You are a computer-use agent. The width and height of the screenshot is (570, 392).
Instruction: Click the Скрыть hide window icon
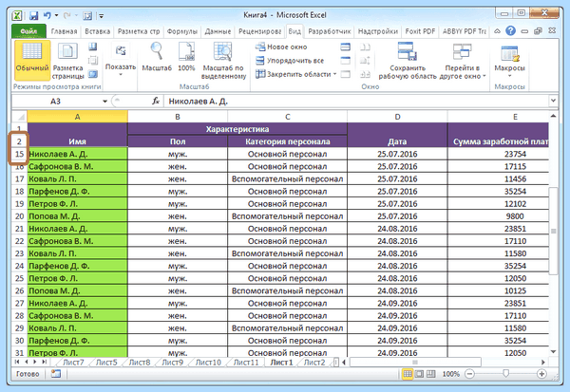pos(346,61)
